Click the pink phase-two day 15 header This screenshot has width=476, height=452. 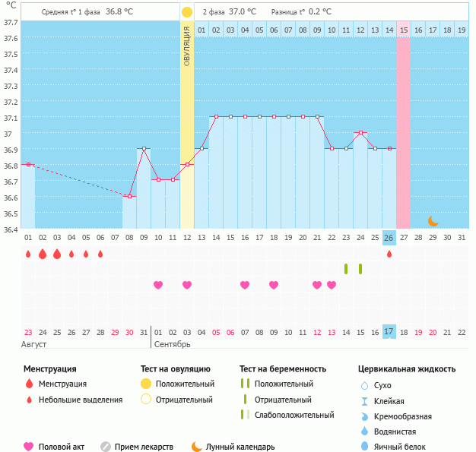click(404, 30)
